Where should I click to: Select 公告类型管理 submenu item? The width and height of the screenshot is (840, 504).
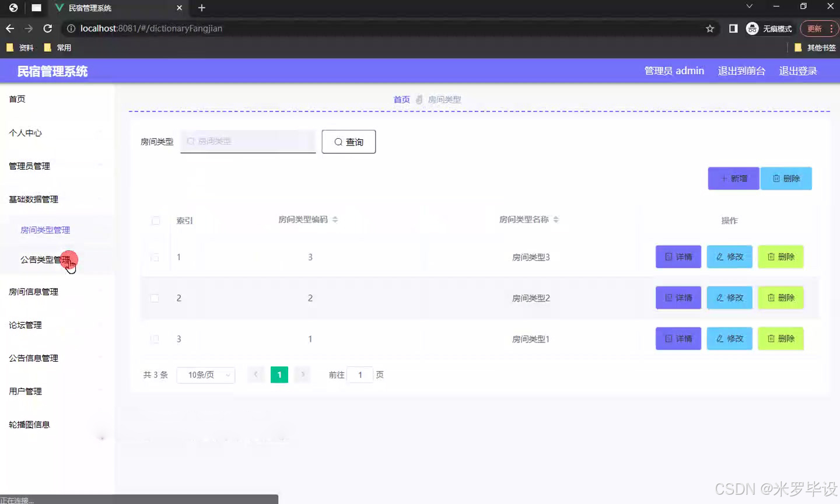click(57, 260)
